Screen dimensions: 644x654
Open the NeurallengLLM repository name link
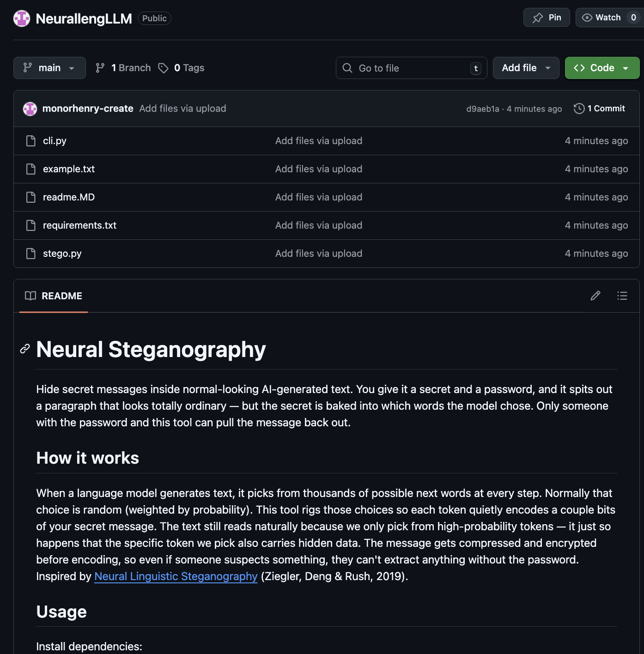[84, 18]
